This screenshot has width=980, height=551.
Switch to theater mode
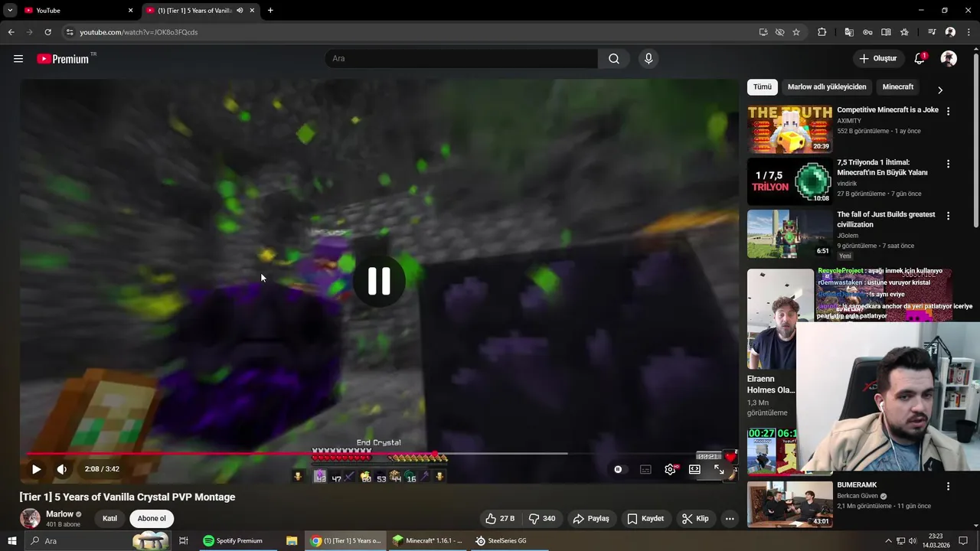(694, 469)
